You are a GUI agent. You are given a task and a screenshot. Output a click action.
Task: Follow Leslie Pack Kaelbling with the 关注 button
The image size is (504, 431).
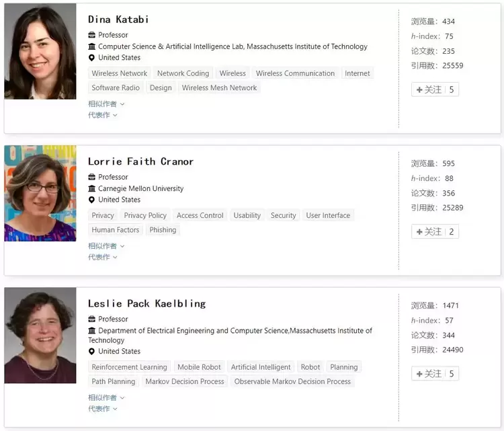pos(434,373)
